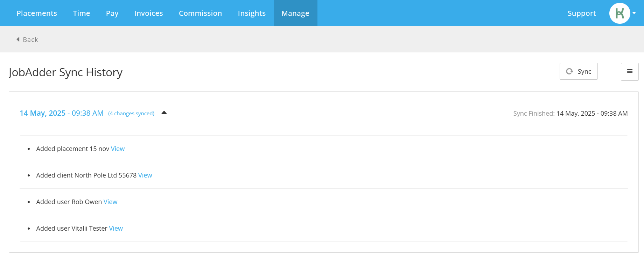Open the Placements menu
The height and width of the screenshot is (253, 644).
(37, 13)
